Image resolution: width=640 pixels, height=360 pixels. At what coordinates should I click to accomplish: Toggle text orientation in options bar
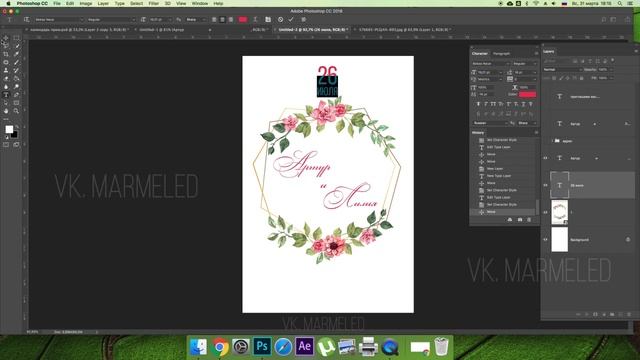(27, 19)
